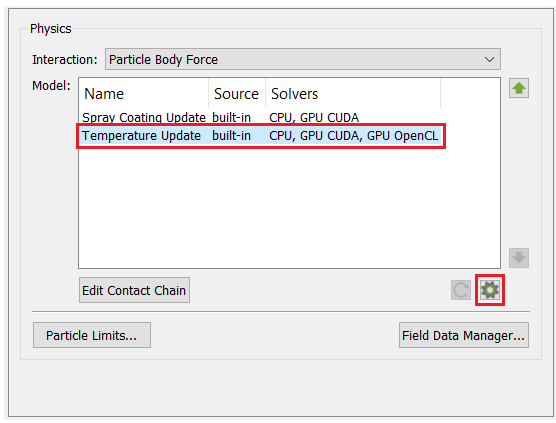Launch the Field Data Manager

coord(464,335)
